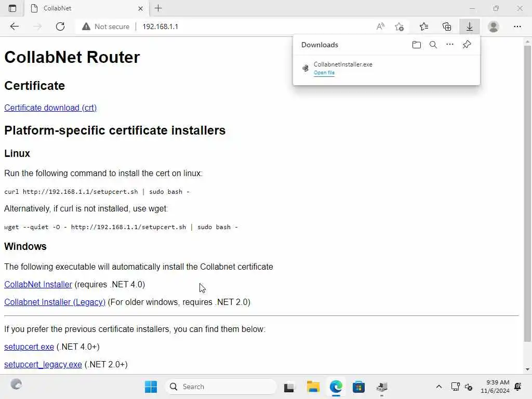Show hidden system tray icons
Viewport: 532px width, 399px height.
[438, 387]
